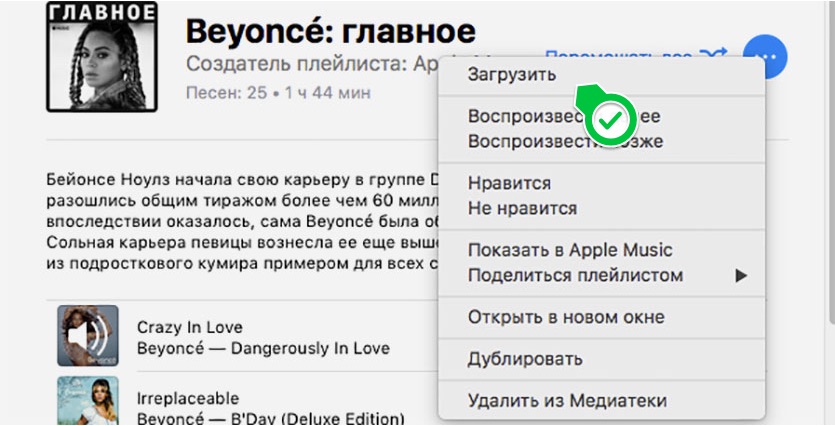
Task: Open Показать в Apple Music
Action: click(570, 250)
